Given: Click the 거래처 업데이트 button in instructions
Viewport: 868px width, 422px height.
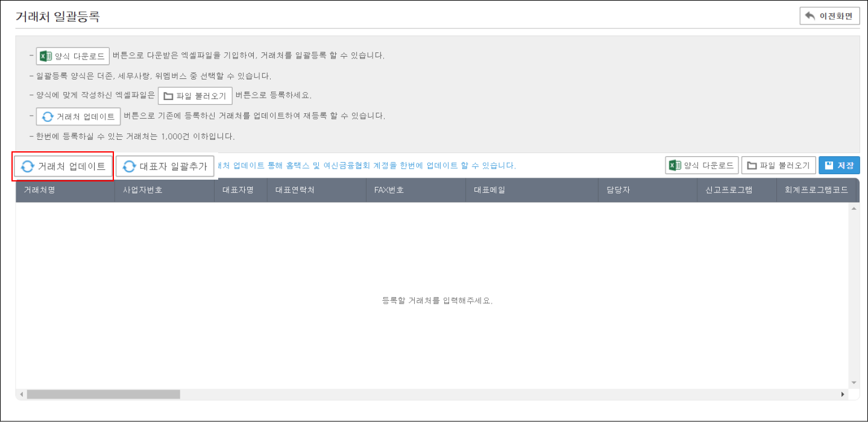Looking at the screenshot, I should 78,116.
